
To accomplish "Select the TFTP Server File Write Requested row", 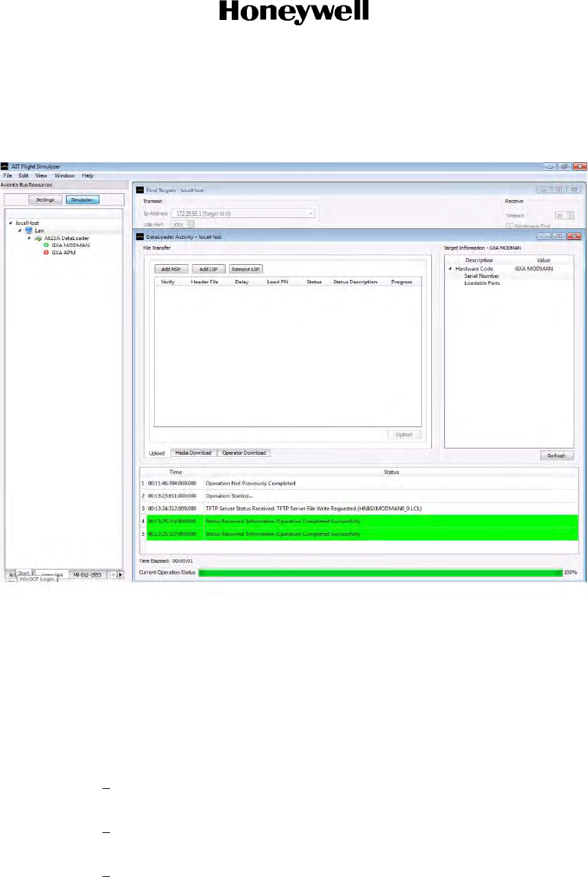I will click(360, 508).
